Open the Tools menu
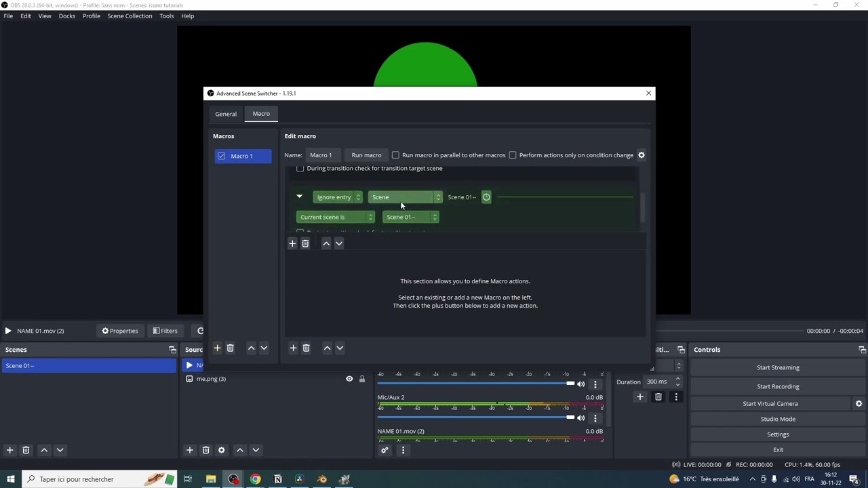The height and width of the screenshot is (488, 868). coord(166,16)
